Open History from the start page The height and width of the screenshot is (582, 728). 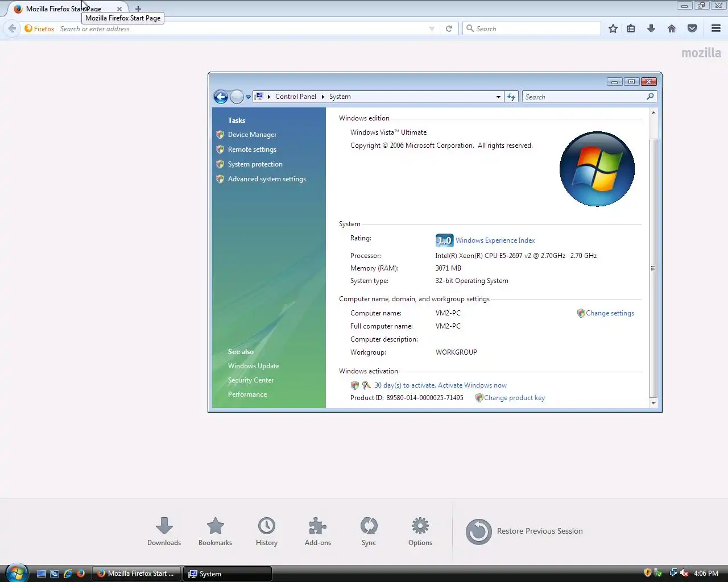[267, 531]
